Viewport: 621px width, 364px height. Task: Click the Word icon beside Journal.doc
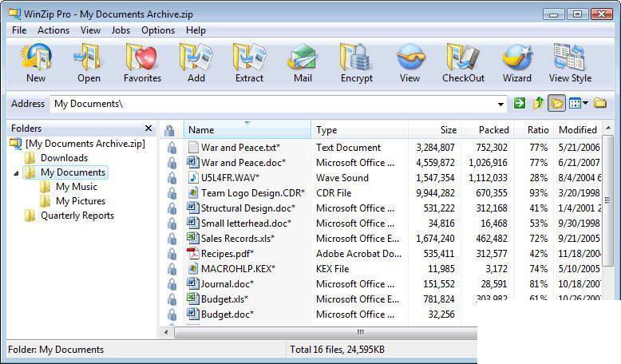193,283
